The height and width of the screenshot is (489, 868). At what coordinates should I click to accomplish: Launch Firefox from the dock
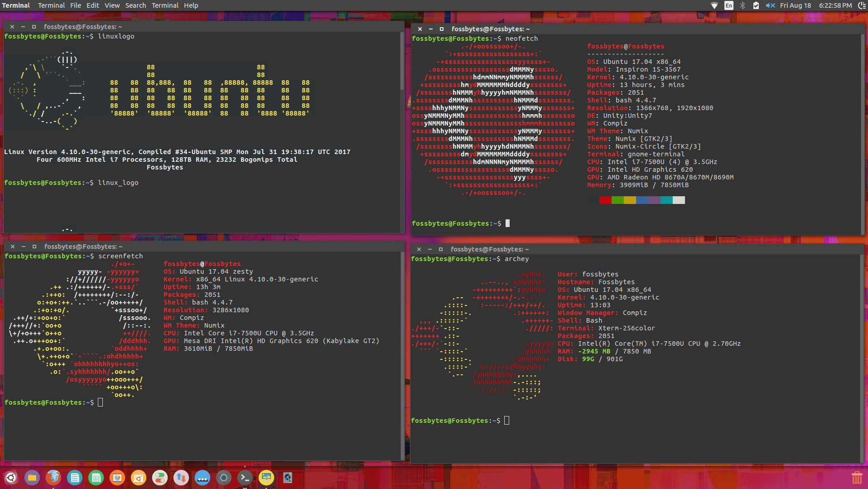pyautogui.click(x=53, y=478)
